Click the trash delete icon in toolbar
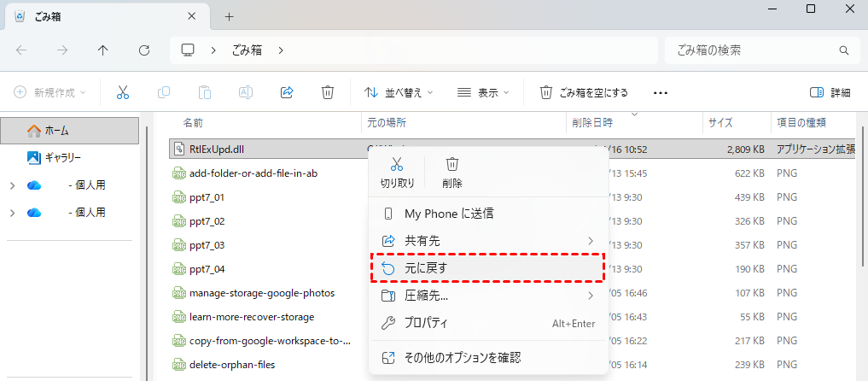Screen dimensions: 868x381 coord(327,92)
